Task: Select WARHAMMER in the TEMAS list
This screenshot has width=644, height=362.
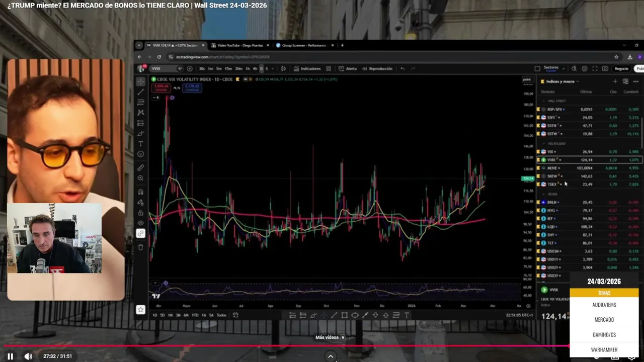Action: coord(604,350)
